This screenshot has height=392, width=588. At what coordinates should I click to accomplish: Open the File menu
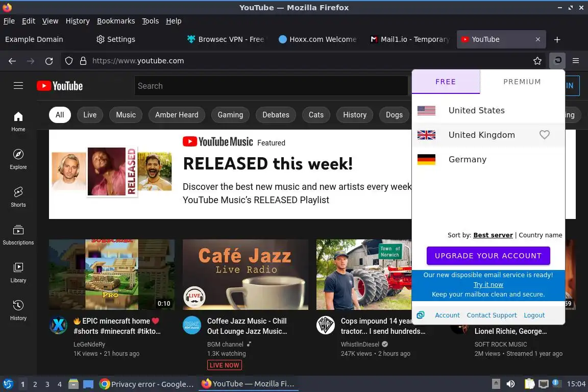(9, 21)
